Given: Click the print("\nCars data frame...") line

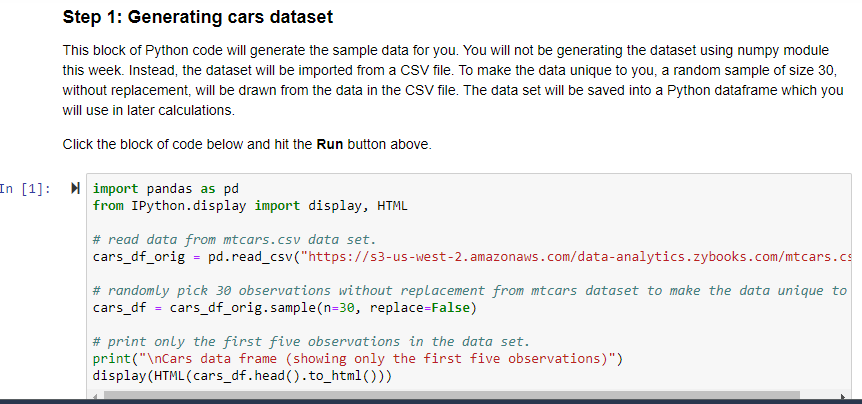Looking at the screenshot, I should click(x=358, y=359).
